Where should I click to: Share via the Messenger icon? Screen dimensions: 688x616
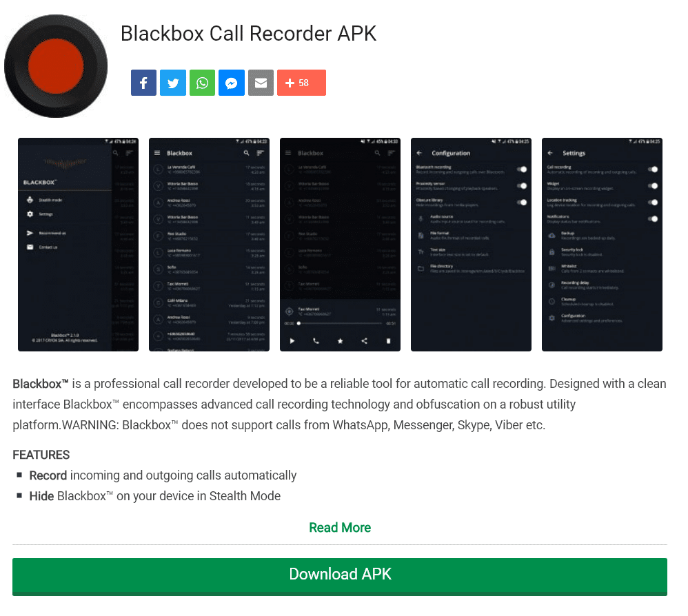[x=232, y=83]
